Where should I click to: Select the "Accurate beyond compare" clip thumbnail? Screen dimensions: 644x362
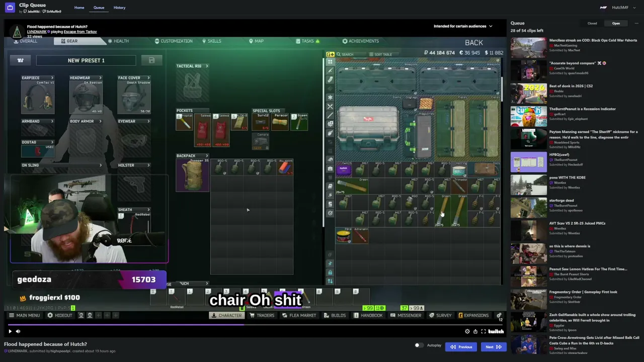tap(529, 70)
